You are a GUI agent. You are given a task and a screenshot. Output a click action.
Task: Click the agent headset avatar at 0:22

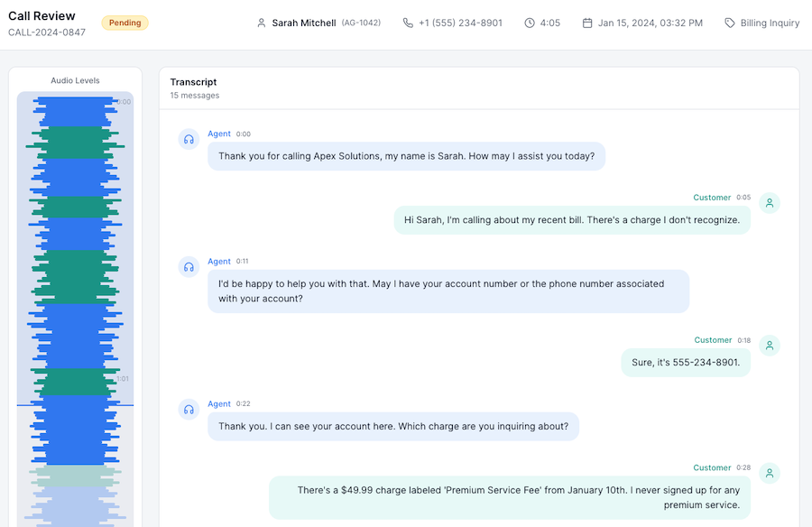pos(189,409)
